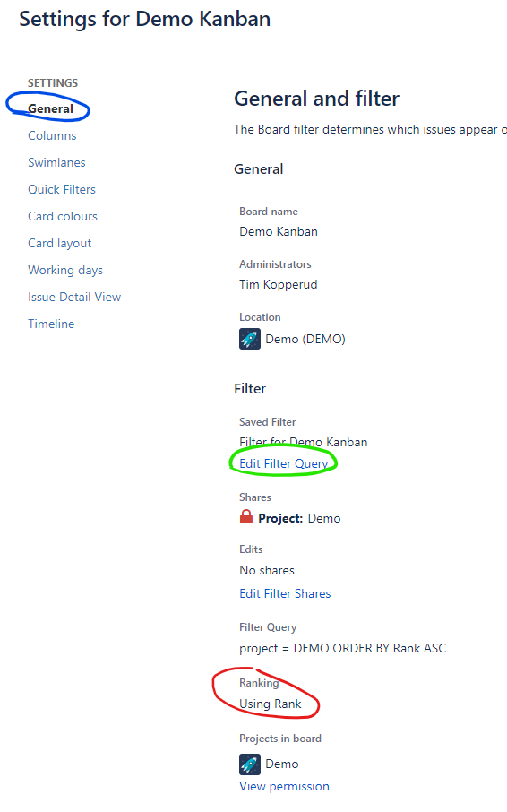The image size is (507, 812).
Task: Click administrator name Tim Kopperud
Action: pyautogui.click(x=279, y=284)
